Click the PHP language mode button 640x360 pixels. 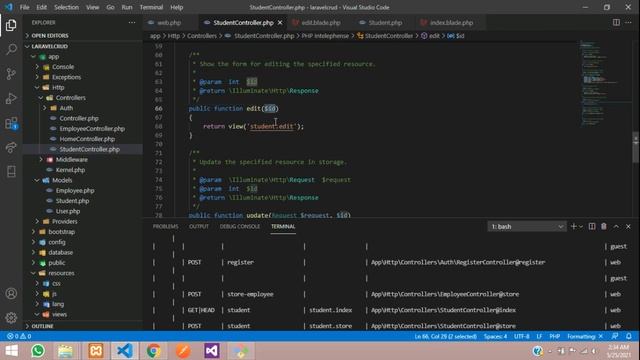555,336
